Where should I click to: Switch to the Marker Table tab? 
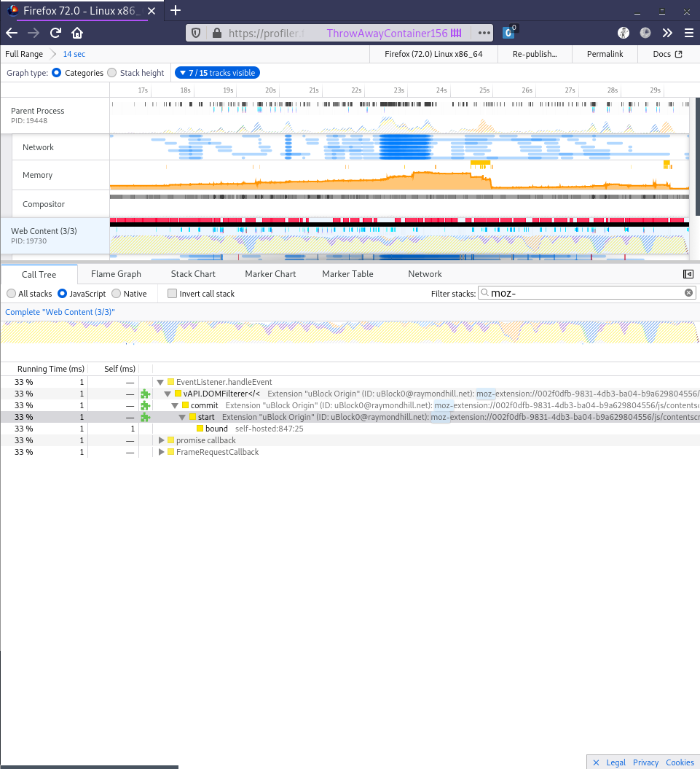(x=347, y=274)
